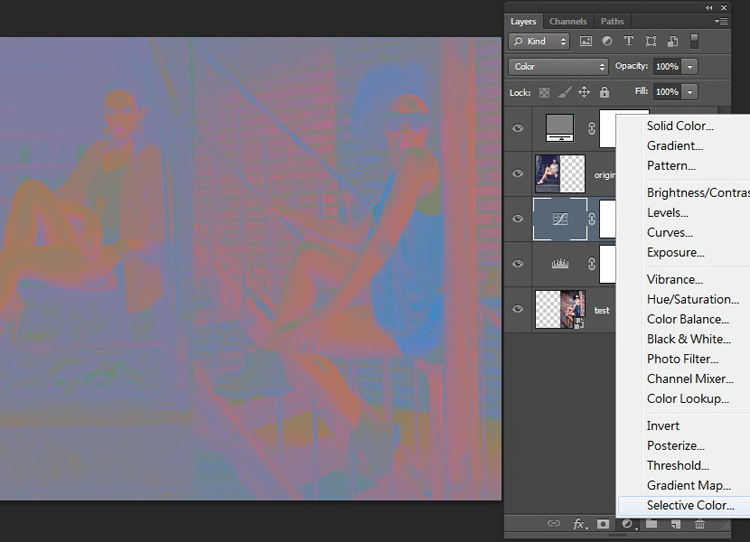Filter layers by pixel layer icon
Viewport: 750px width, 542px height.
click(x=585, y=41)
